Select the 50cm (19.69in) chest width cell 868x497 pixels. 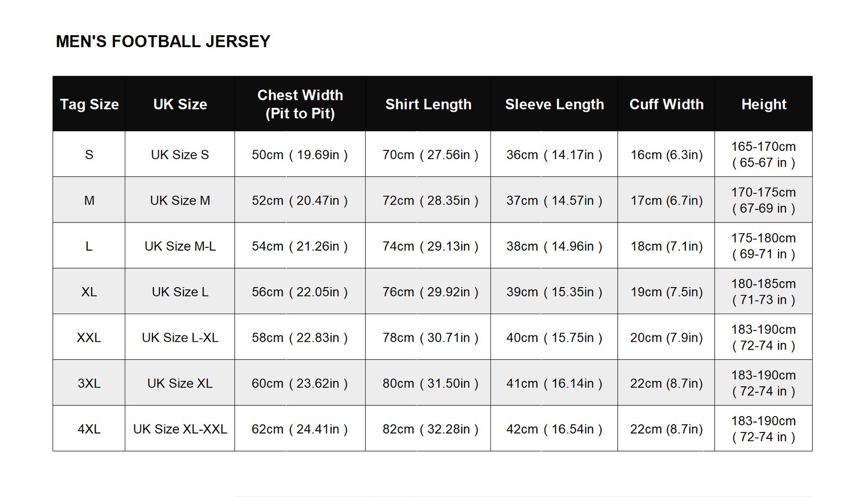pyautogui.click(x=300, y=155)
